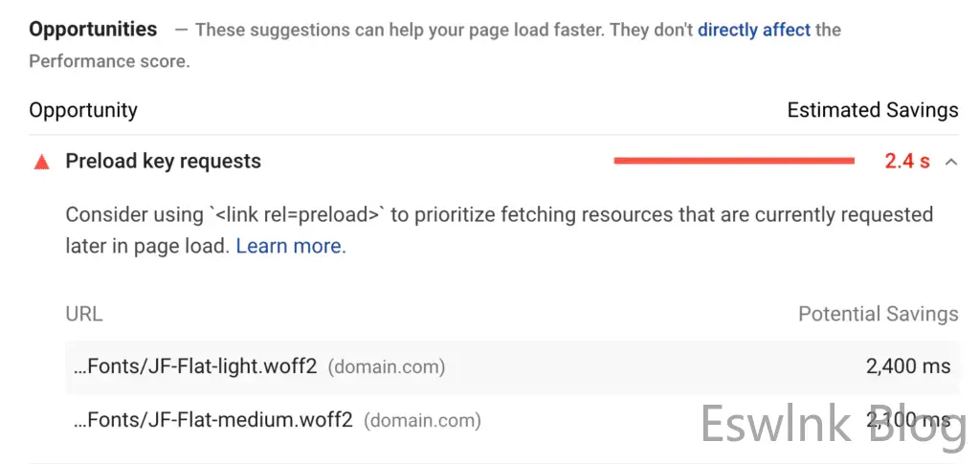Click the "Potential Savings" column header
The height and width of the screenshot is (464, 980).
(x=878, y=314)
